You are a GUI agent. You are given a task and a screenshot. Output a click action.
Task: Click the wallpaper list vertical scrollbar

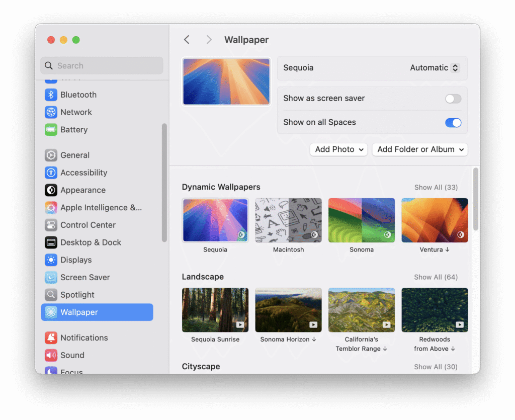pos(476,199)
